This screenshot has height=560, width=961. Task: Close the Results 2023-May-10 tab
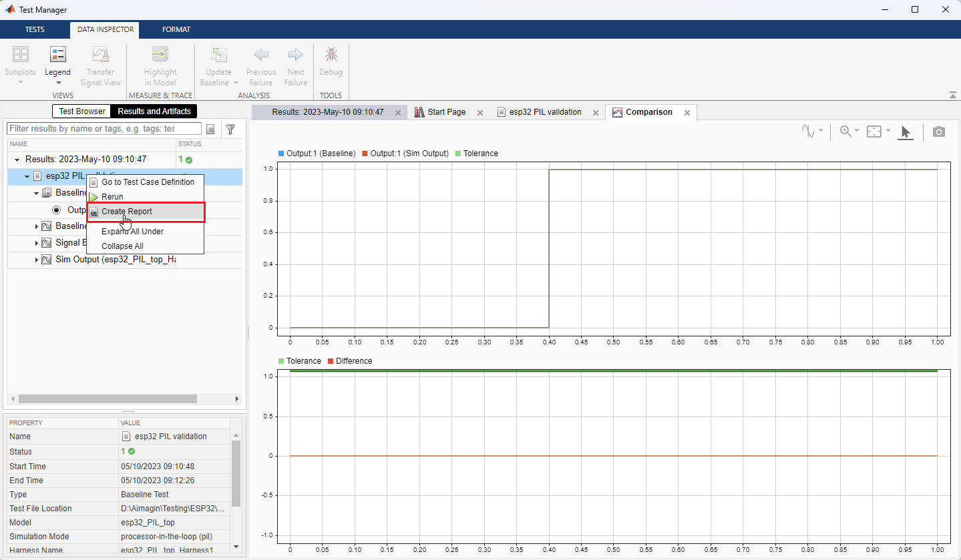pyautogui.click(x=397, y=113)
